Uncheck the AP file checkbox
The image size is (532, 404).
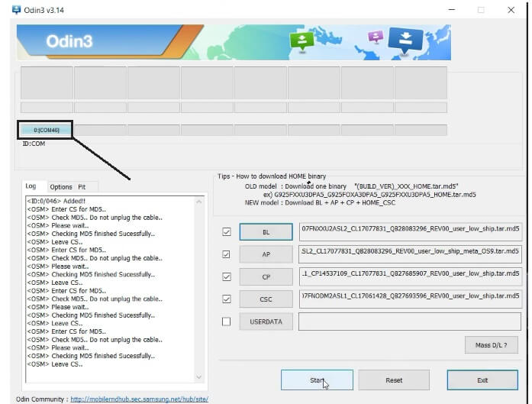(226, 254)
